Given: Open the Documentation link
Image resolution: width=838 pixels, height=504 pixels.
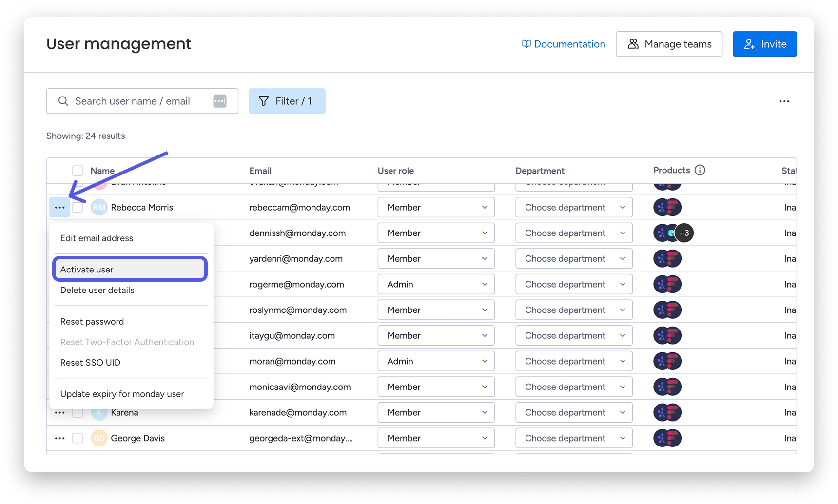Looking at the screenshot, I should pyautogui.click(x=564, y=44).
